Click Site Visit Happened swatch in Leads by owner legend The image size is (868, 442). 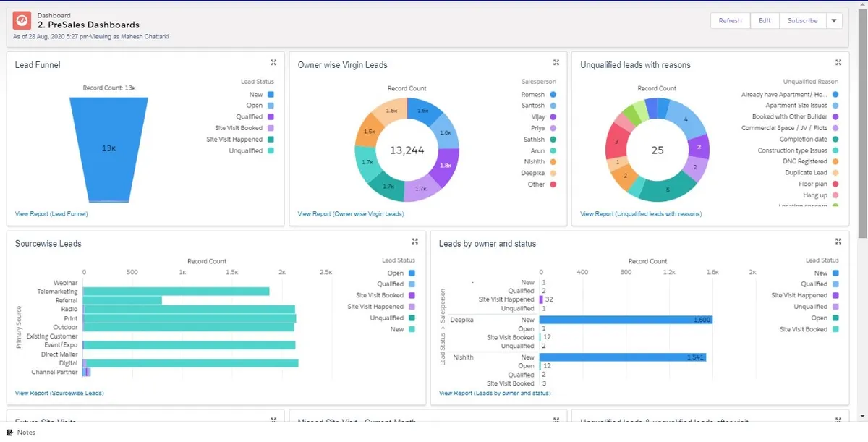coord(835,295)
